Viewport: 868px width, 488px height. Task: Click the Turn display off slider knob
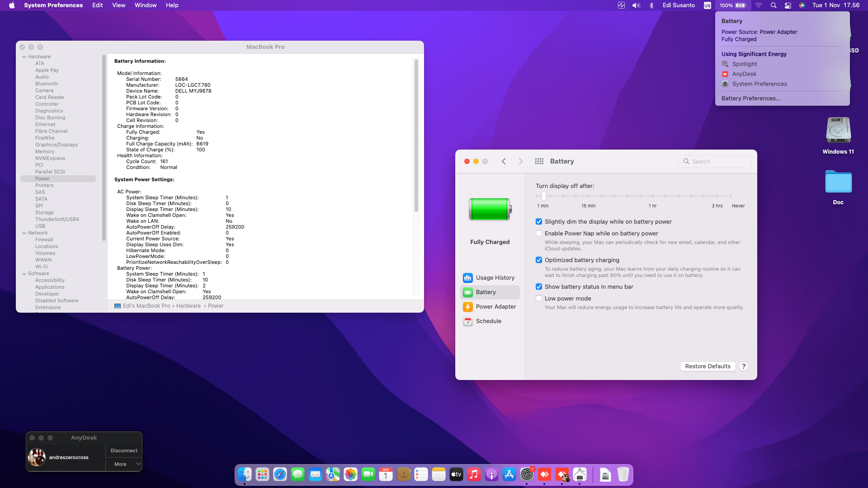tap(544, 196)
